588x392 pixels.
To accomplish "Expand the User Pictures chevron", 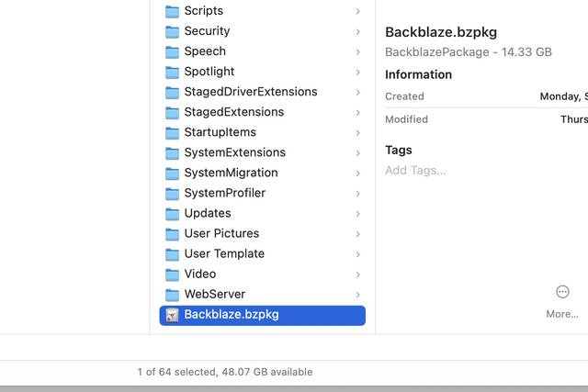I will click(357, 233).
